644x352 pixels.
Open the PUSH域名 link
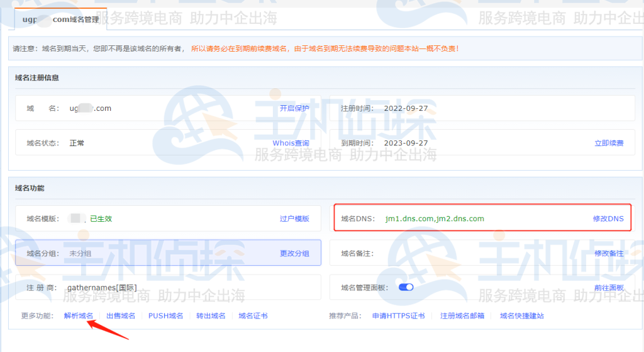click(x=165, y=316)
